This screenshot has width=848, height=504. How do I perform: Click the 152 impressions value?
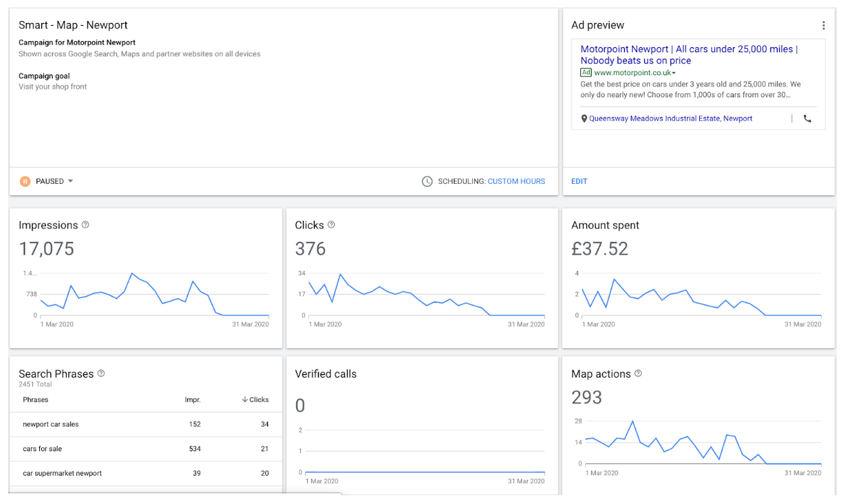tap(195, 424)
